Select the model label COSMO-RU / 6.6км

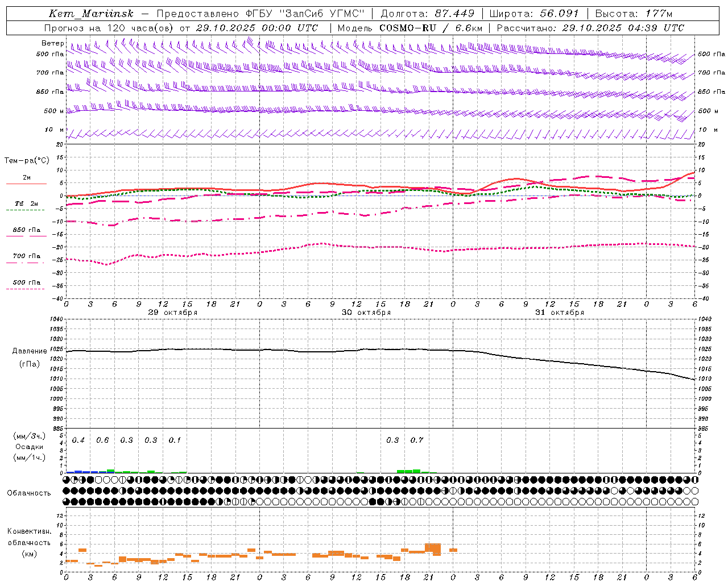click(431, 28)
